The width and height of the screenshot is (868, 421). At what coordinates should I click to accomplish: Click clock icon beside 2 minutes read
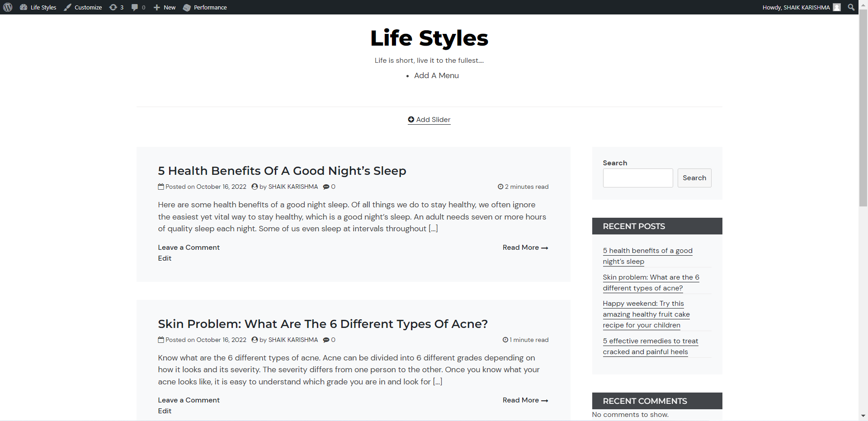tap(500, 187)
